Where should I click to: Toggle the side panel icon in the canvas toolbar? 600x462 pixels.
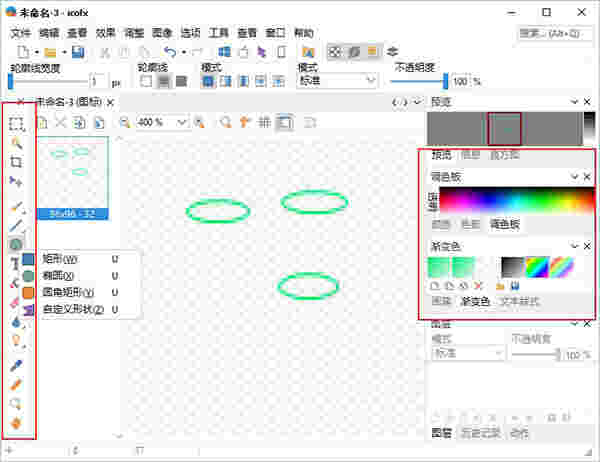coord(285,122)
